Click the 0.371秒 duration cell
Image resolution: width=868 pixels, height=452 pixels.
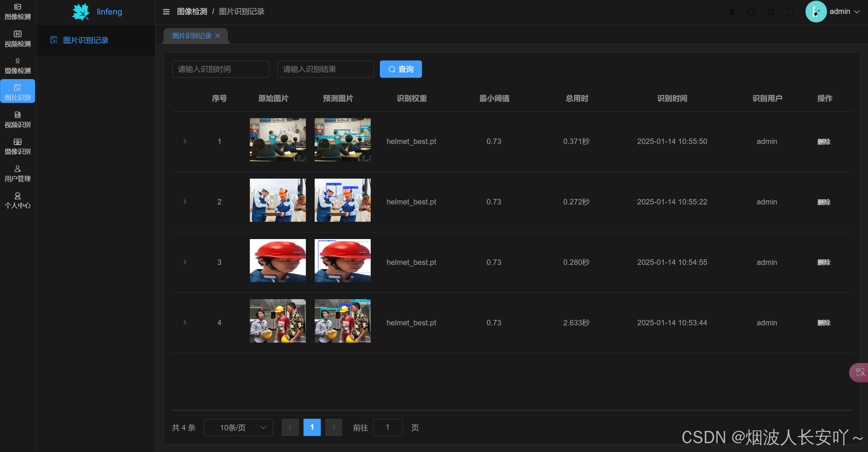[x=576, y=141]
